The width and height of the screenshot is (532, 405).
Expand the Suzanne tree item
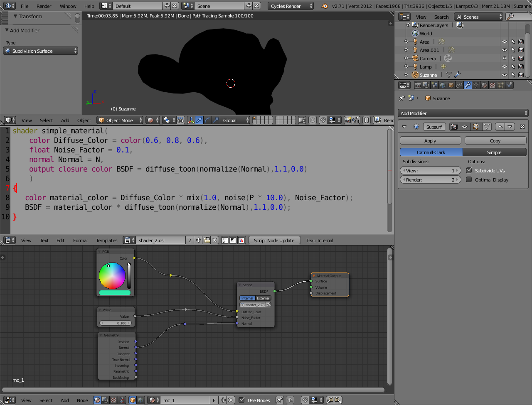406,75
